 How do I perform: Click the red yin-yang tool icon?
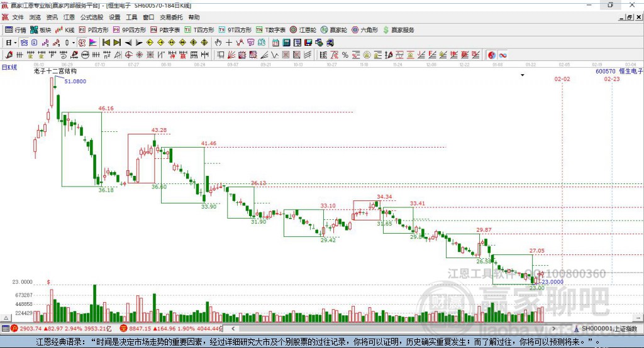(492, 55)
